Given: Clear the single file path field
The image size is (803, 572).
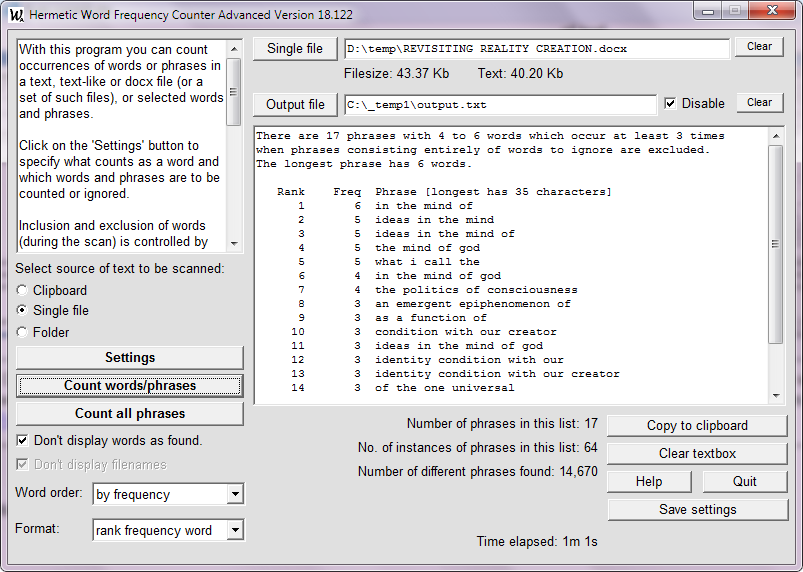Looking at the screenshot, I should [759, 47].
